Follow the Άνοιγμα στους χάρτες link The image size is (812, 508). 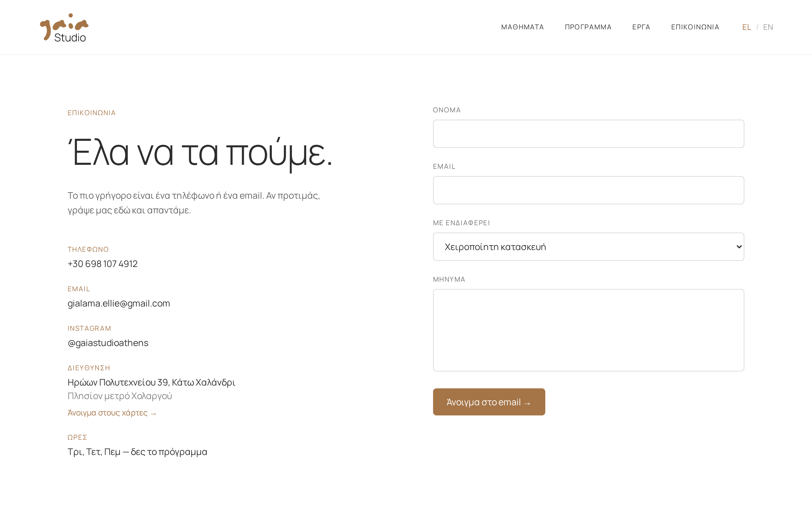pos(112,413)
